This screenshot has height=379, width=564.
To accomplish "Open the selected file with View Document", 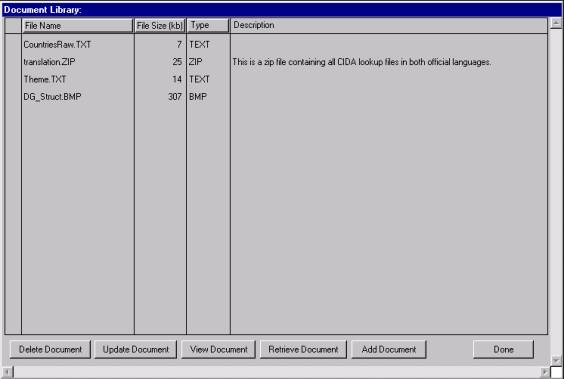I will tap(218, 350).
